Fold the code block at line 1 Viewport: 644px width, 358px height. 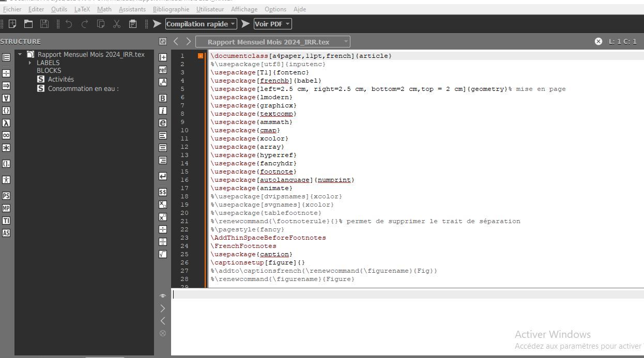click(201, 56)
